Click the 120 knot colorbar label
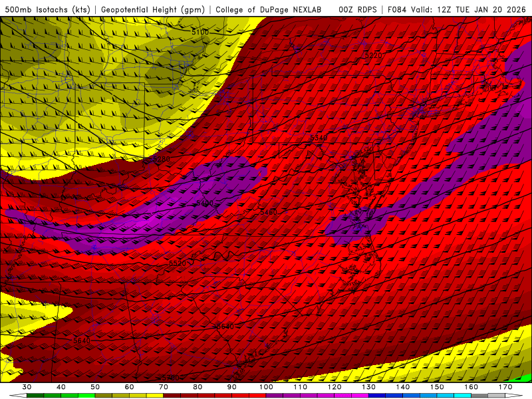532x399 pixels. (334, 387)
